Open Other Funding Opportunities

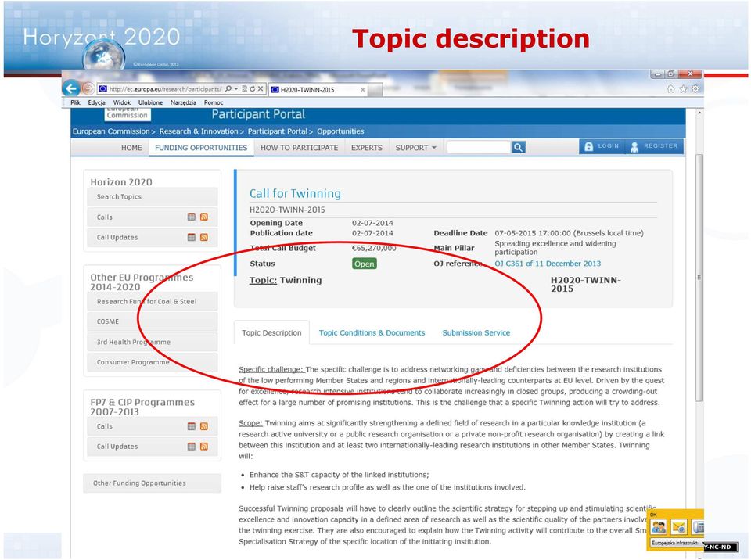pos(153,483)
